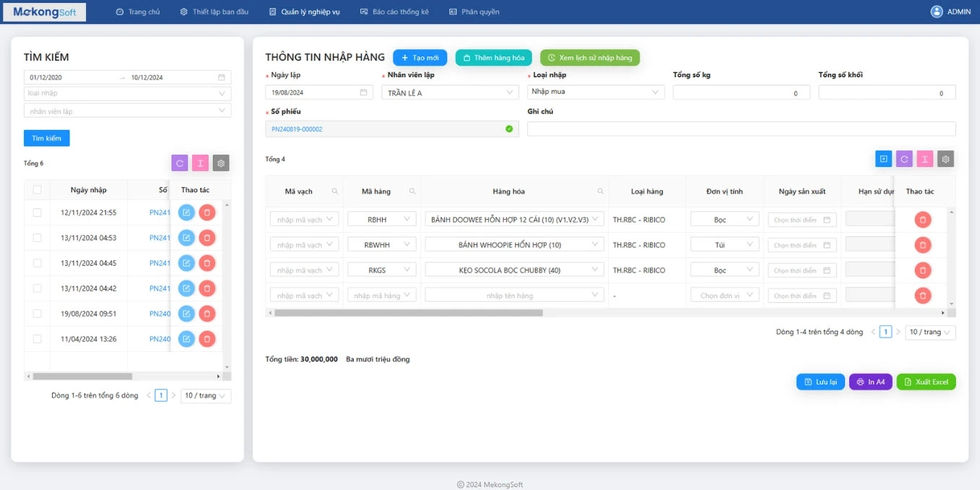
Task: Tick the select-all checkbox in search results header
Action: (x=37, y=190)
